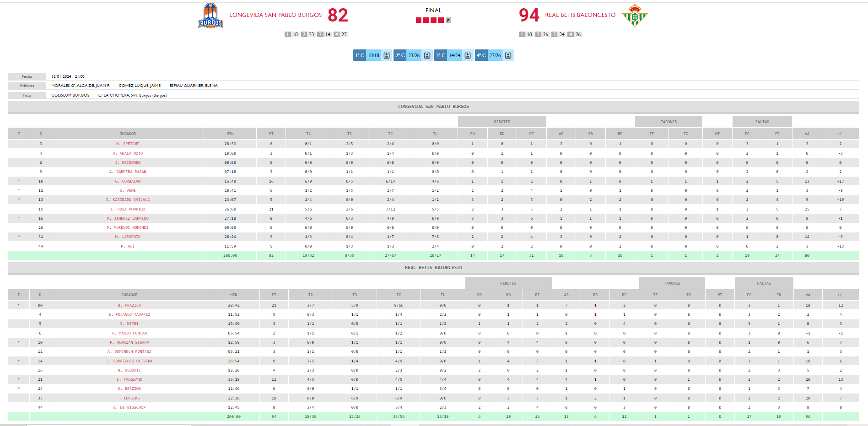The height and width of the screenshot is (426, 868).
Task: Open player L. Faggiano profile
Action: click(x=129, y=379)
